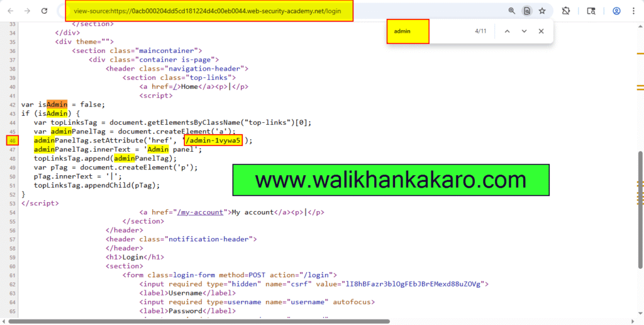The image size is (644, 325).
Task: Jump to the previous 'admin' match
Action: (x=507, y=31)
